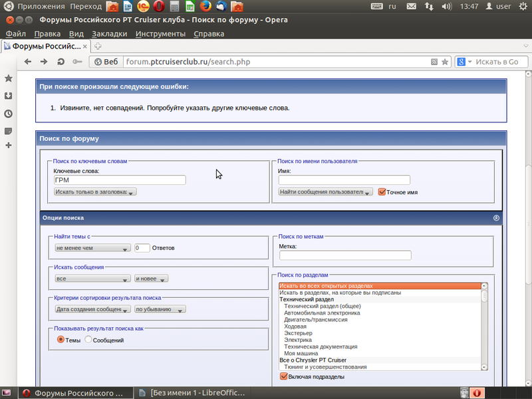Toggle the Точное имя checkbox
Viewport: 532px width, 399px height.
click(x=382, y=192)
